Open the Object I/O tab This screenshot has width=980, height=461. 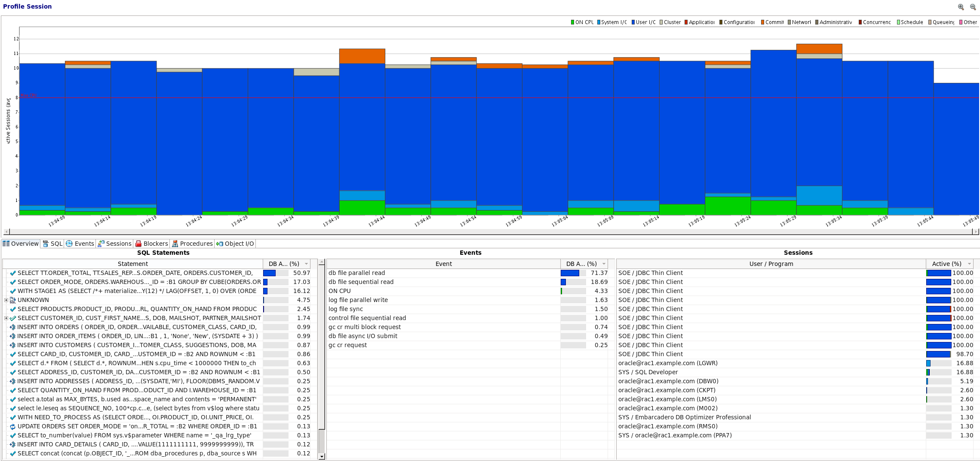[235, 244]
